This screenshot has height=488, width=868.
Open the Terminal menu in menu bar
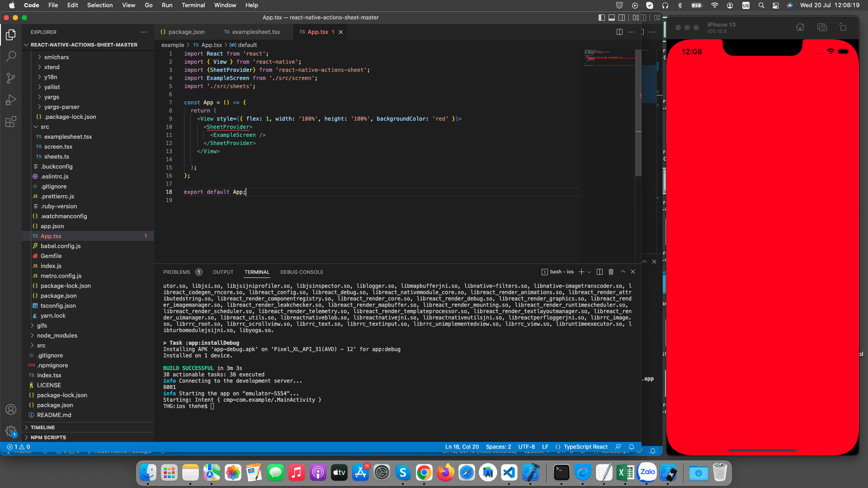point(193,5)
